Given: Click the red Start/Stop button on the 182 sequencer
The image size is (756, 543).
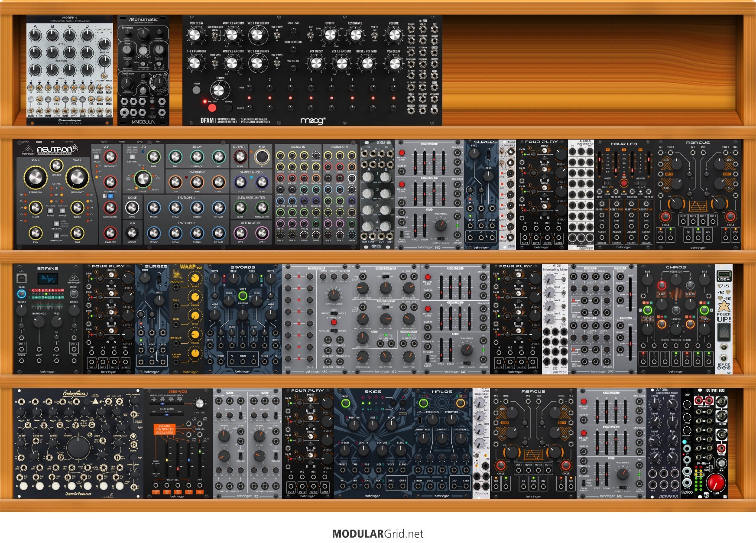Looking at the screenshot, I should (334, 322).
